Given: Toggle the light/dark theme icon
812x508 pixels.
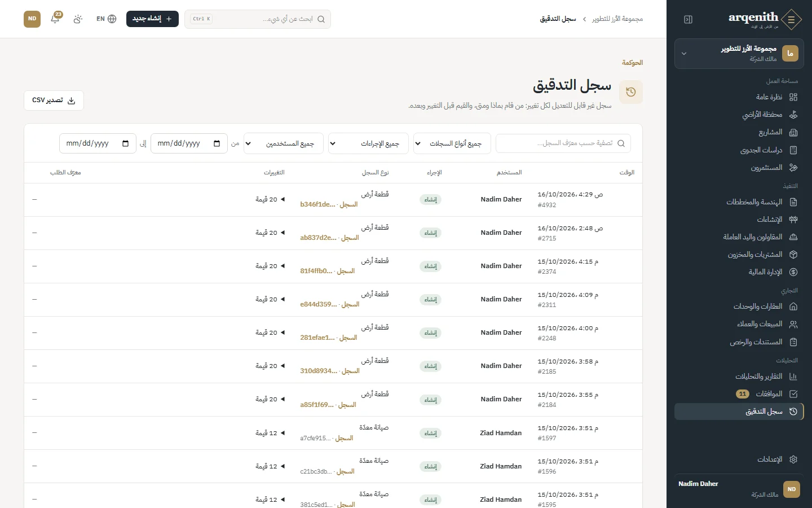Looking at the screenshot, I should tap(78, 19).
